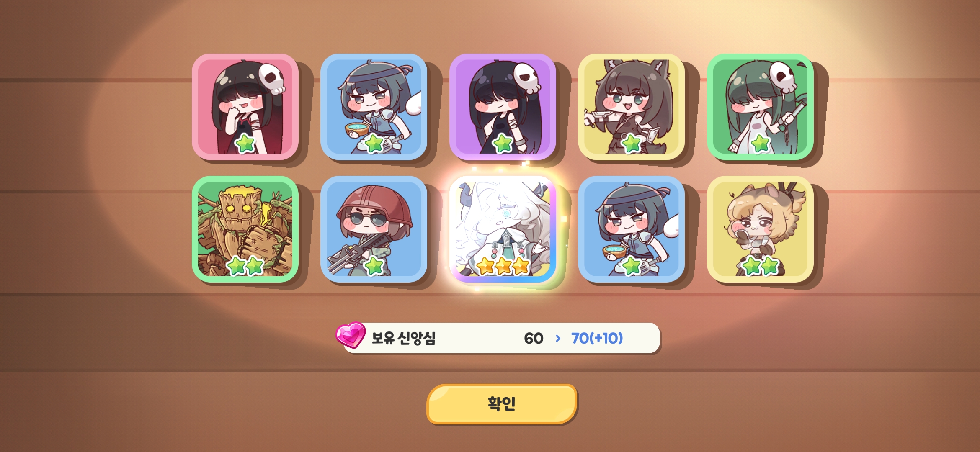Select the purple card skull-haired girl
This screenshot has width=980, height=452.
(x=503, y=107)
